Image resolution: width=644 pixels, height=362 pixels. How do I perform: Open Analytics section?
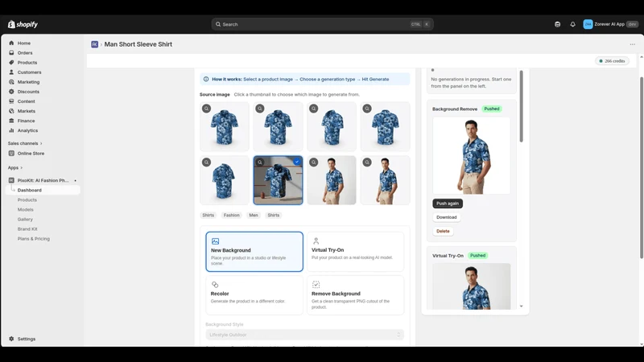[27, 130]
